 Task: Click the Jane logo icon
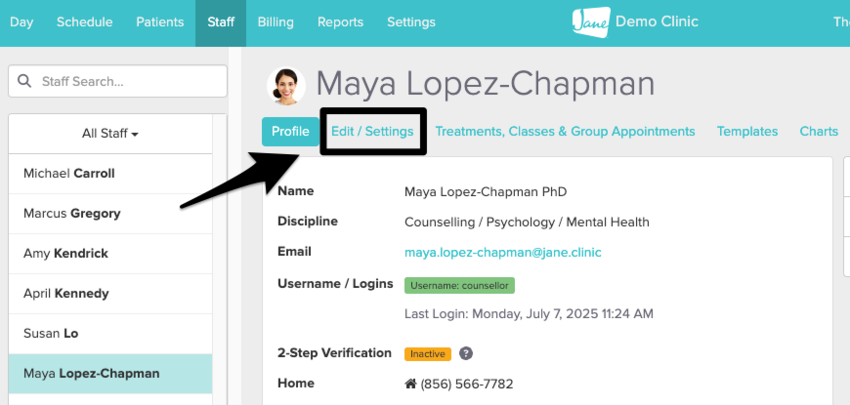592,22
